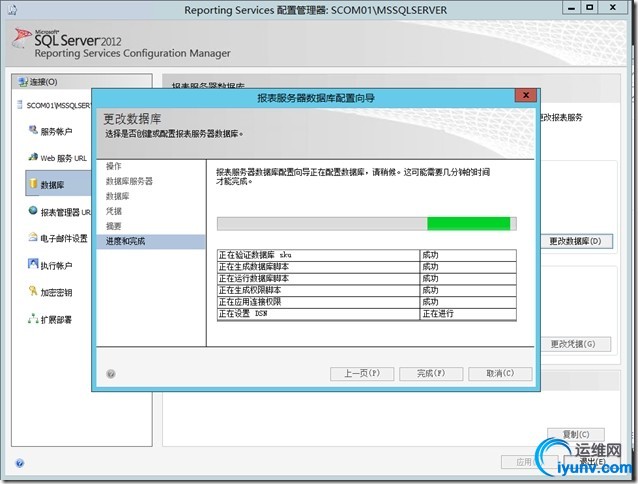
Task: Click the 正在应用连接权限 row
Action: click(367, 302)
